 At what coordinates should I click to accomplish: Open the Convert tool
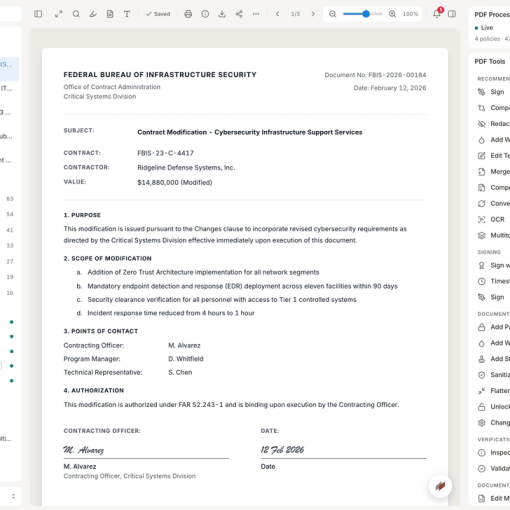click(x=493, y=203)
